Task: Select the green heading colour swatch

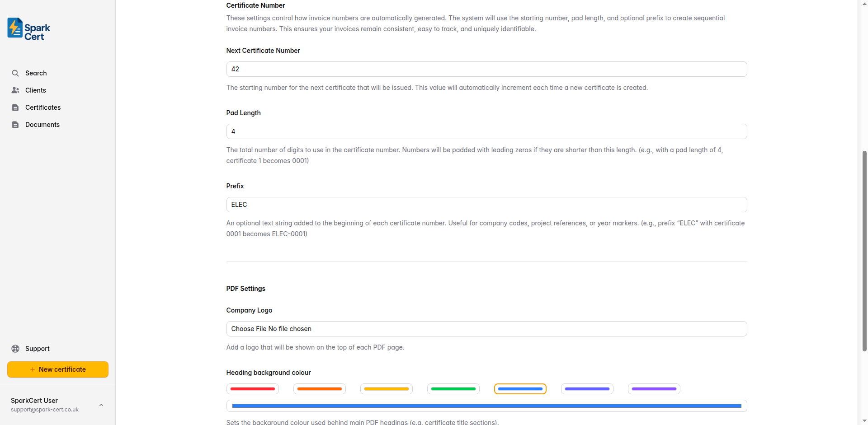Action: (453, 389)
